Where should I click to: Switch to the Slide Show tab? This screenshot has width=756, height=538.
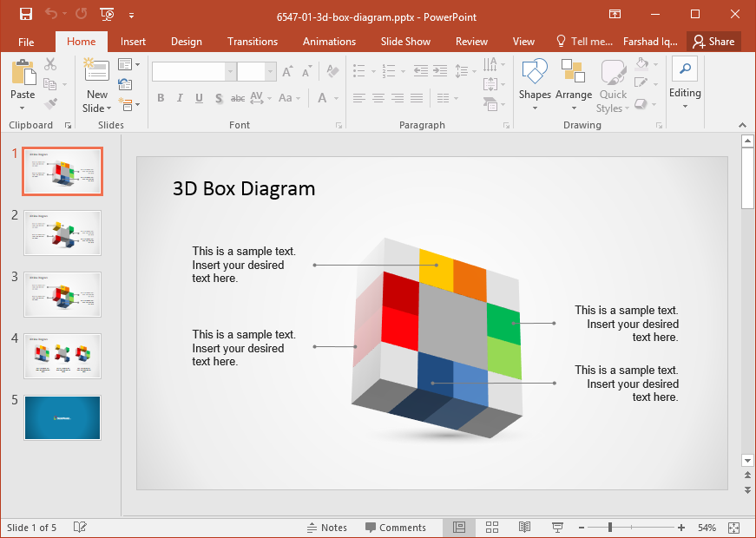click(405, 42)
